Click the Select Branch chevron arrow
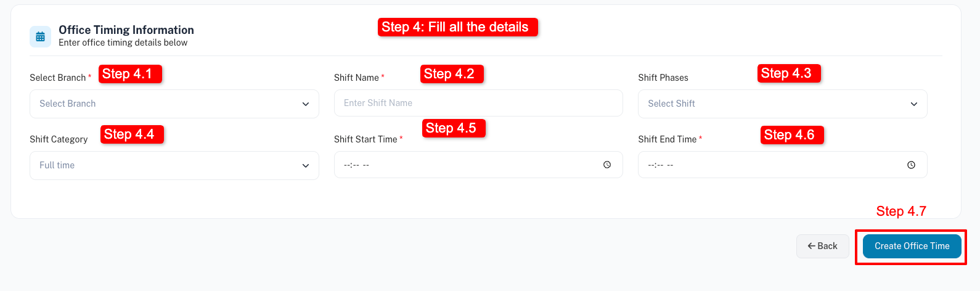Viewport: 980px width, 291px height. pos(306,104)
